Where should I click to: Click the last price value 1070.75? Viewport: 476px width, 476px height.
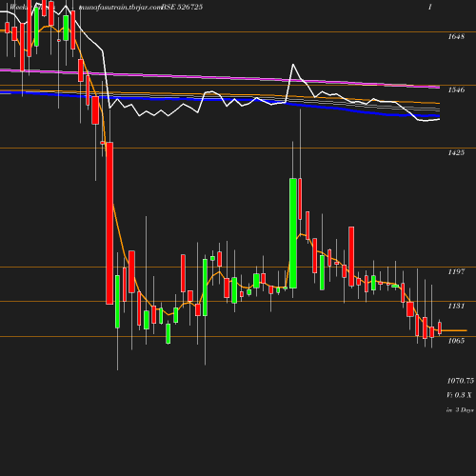(x=461, y=381)
